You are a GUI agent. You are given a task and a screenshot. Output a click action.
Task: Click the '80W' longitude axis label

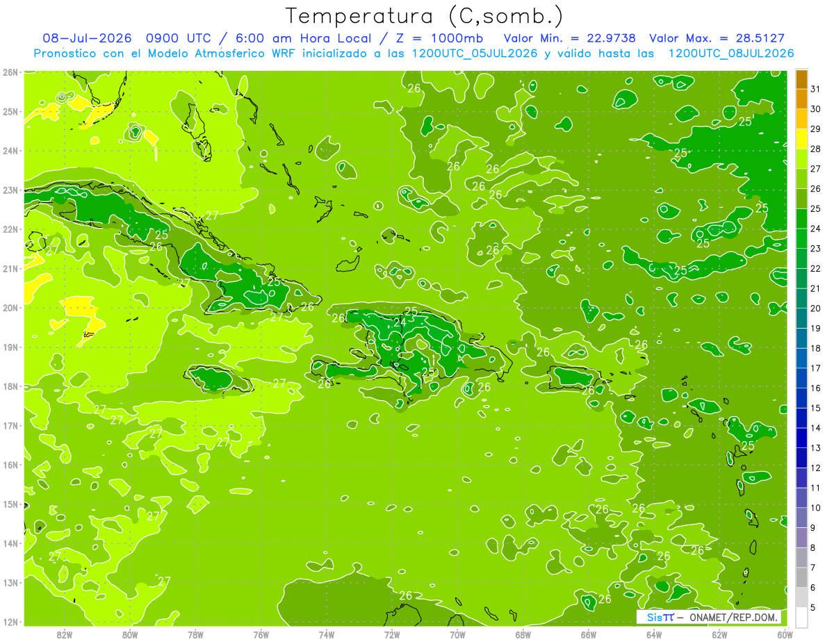tap(130, 634)
